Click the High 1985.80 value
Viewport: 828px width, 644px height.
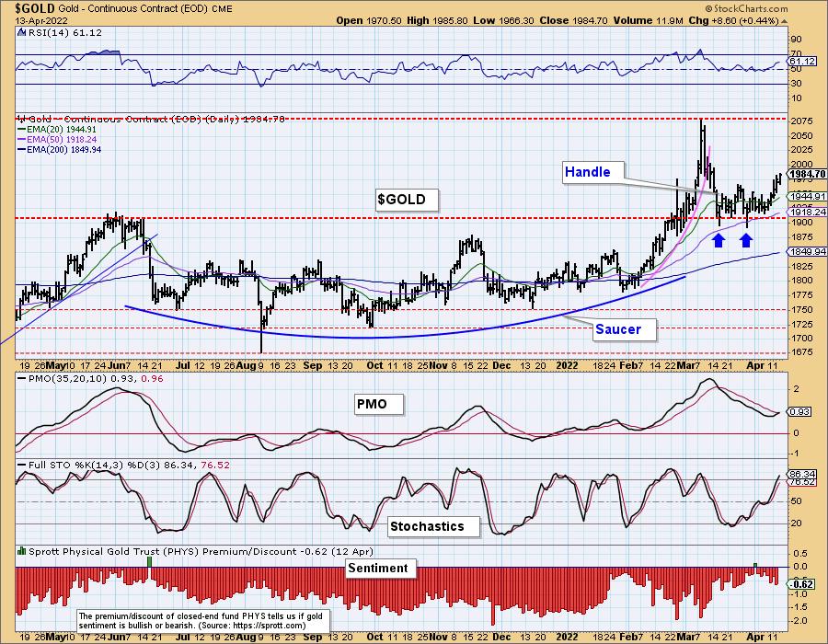(437, 20)
